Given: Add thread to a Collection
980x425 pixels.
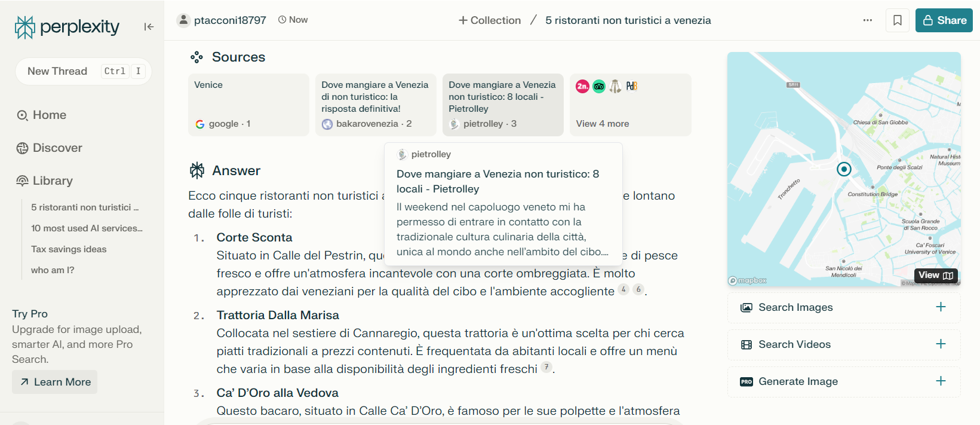Looking at the screenshot, I should (x=490, y=20).
